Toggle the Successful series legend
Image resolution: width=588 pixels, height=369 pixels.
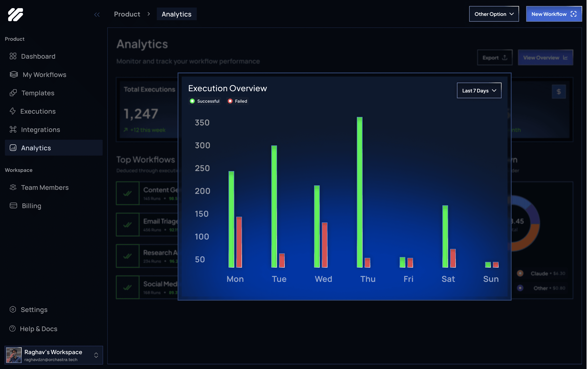(x=205, y=101)
